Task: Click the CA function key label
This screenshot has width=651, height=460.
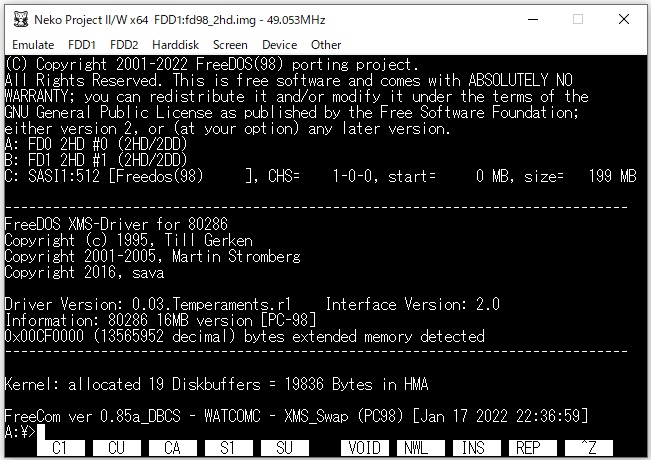Action: (173, 448)
